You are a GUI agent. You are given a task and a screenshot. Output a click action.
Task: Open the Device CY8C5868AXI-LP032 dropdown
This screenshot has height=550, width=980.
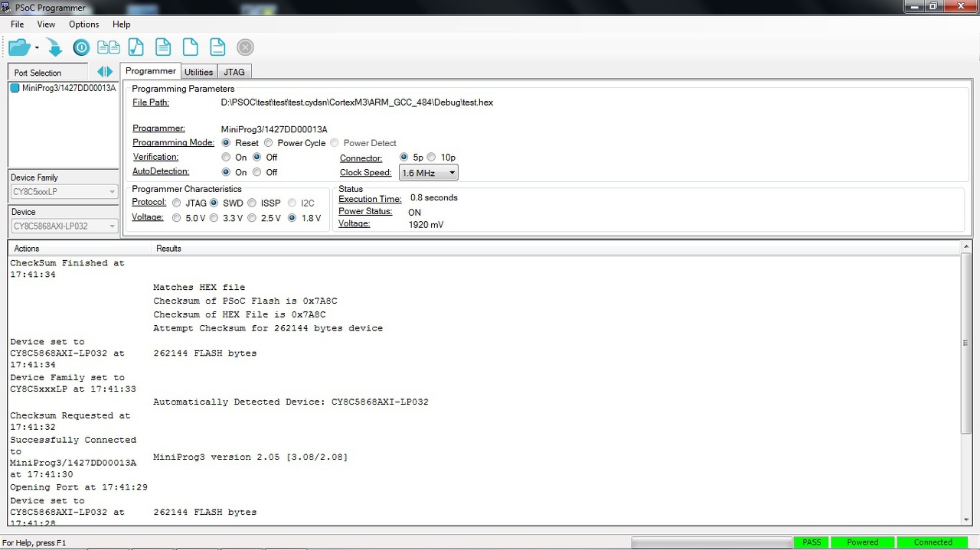pos(64,226)
